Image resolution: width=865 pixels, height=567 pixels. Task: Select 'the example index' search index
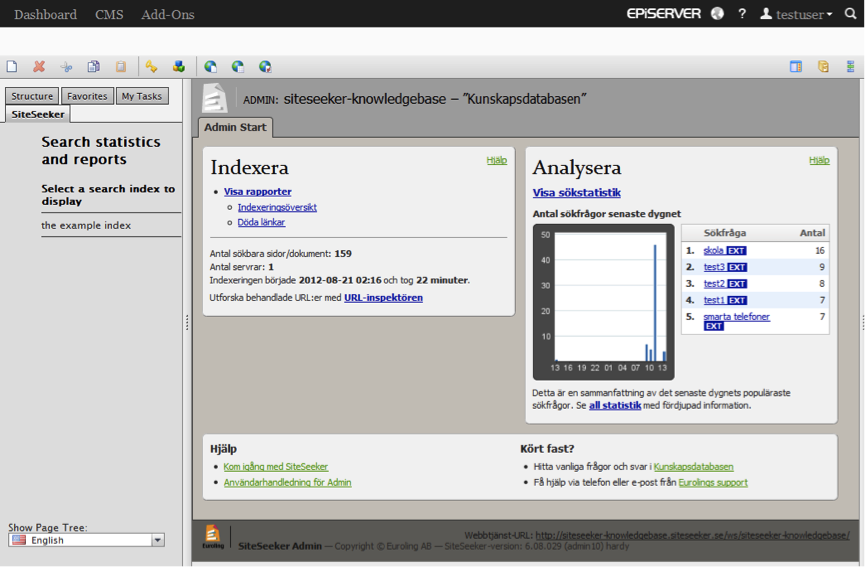[x=86, y=226]
